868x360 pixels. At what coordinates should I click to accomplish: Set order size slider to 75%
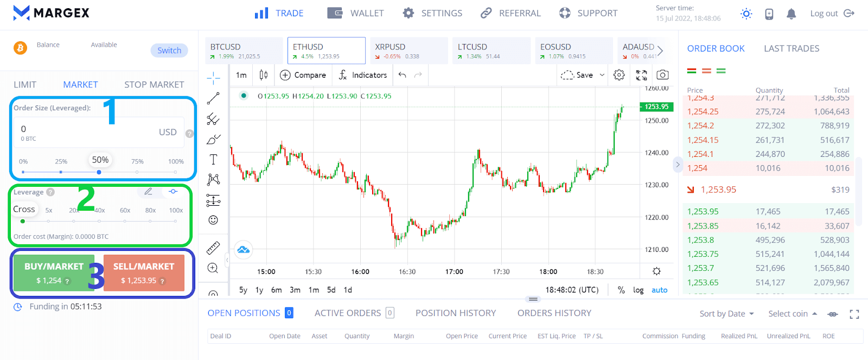tap(137, 172)
